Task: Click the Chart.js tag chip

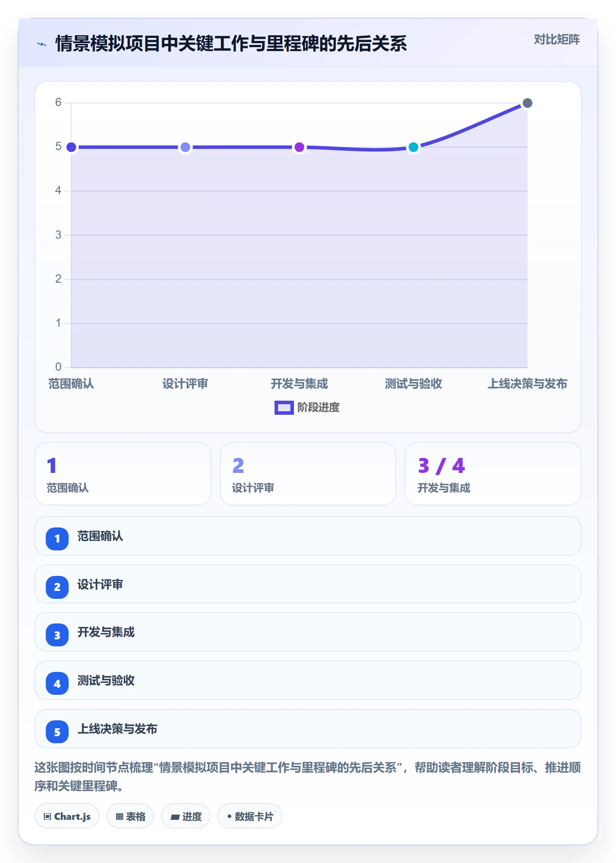Action: click(67, 816)
